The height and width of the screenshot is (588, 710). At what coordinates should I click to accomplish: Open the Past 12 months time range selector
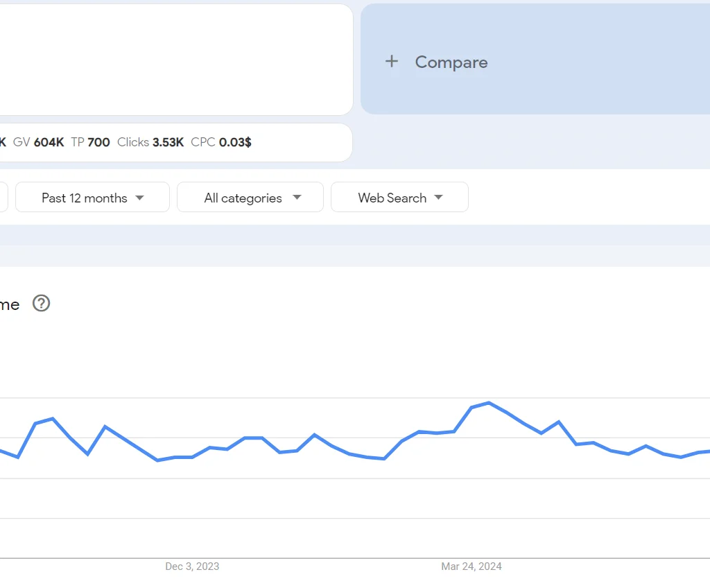tap(92, 197)
